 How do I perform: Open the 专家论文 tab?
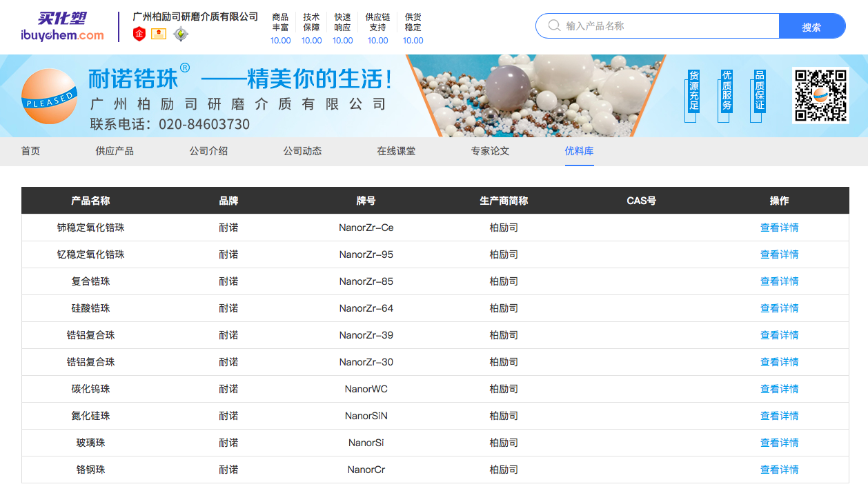(490, 151)
